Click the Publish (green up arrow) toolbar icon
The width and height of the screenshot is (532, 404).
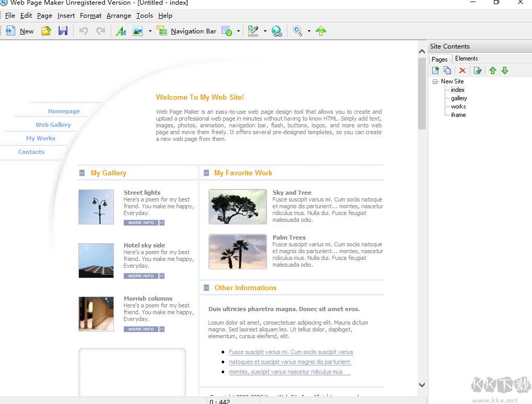[x=321, y=31]
